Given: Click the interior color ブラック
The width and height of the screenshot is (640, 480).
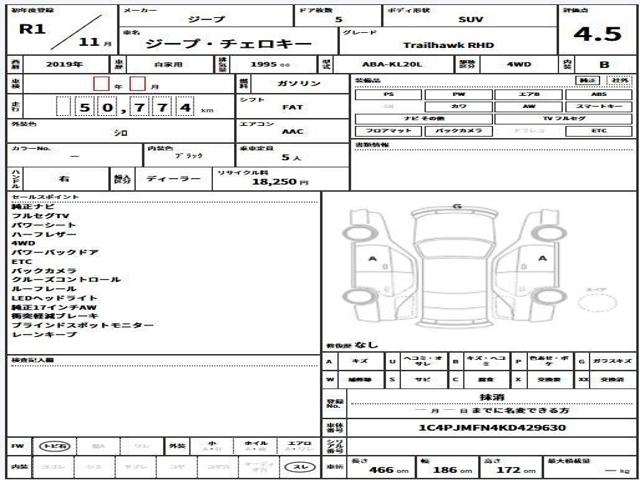Looking at the screenshot, I should (x=189, y=156).
